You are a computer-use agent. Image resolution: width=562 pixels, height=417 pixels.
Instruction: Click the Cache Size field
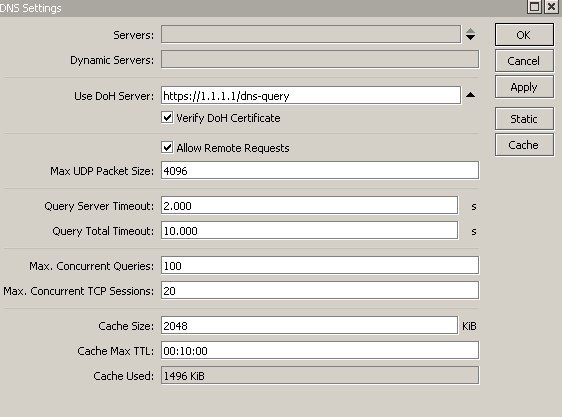[309, 325]
